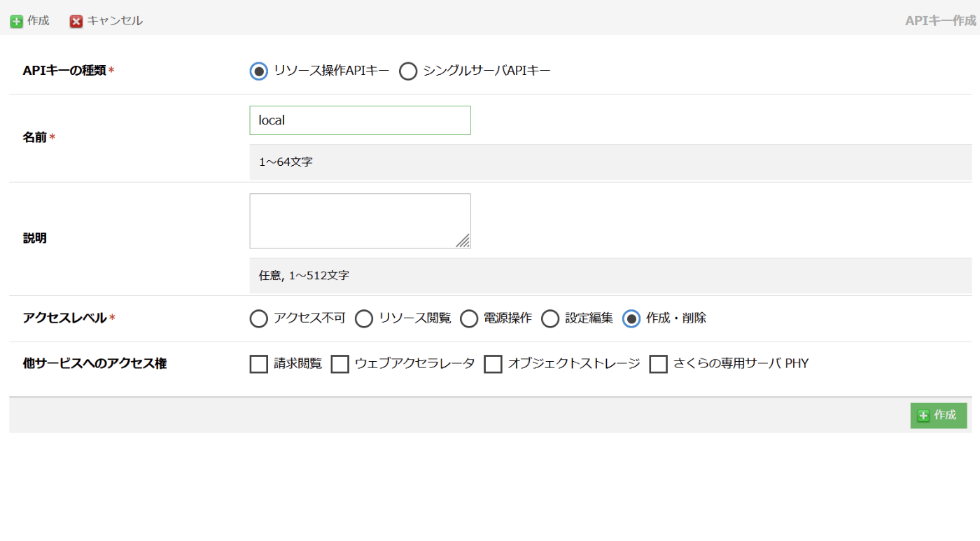Enable 請求閲覧 checkbox
This screenshot has height=541, width=980.
(259, 364)
